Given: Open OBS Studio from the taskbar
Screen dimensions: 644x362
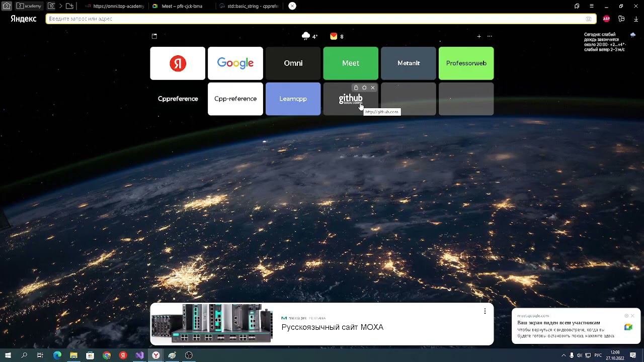Looking at the screenshot, I should pyautogui.click(x=189, y=355).
